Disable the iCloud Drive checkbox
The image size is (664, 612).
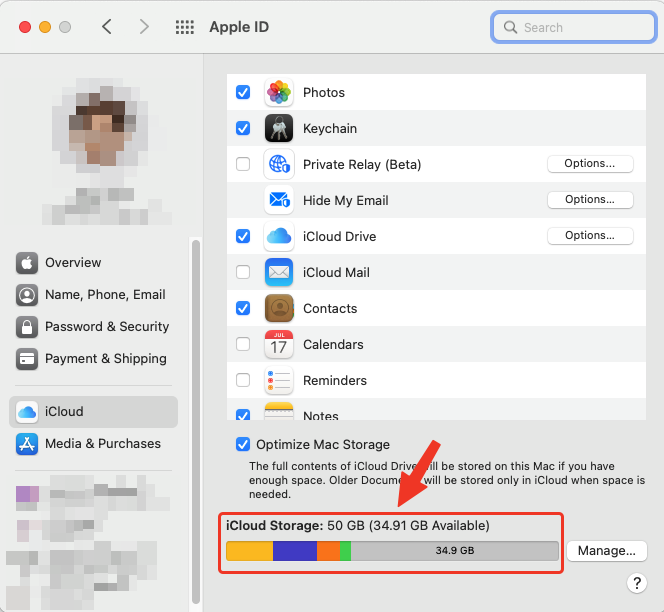[x=243, y=236]
